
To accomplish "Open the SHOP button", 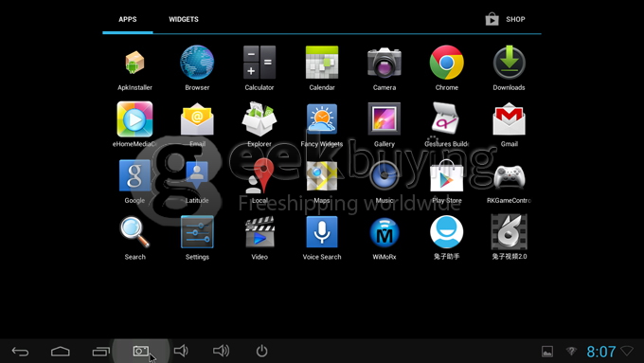I will point(505,19).
